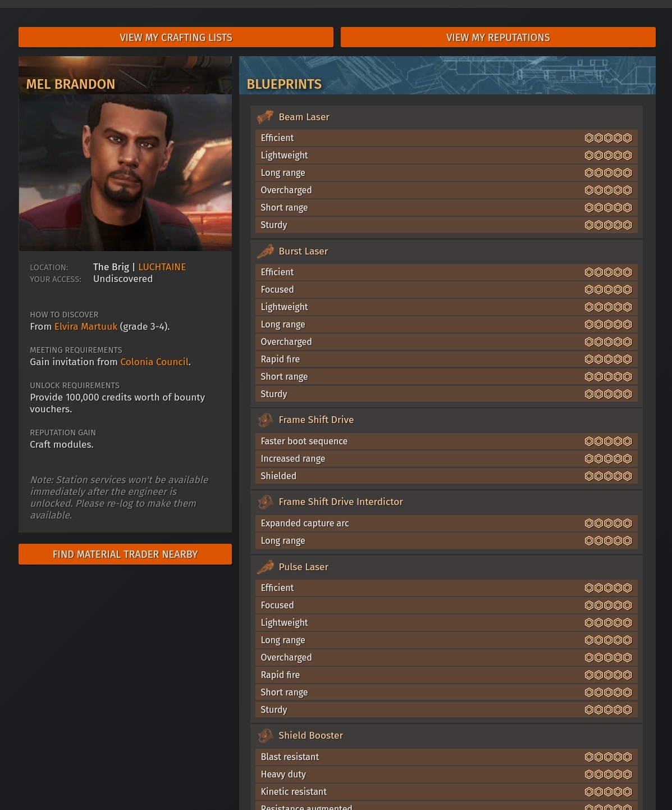The width and height of the screenshot is (672, 810).
Task: Find material trader nearby
Action: (125, 554)
